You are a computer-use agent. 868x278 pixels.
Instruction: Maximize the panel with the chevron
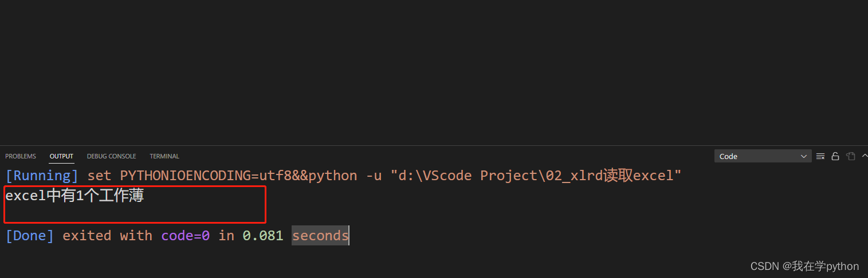click(863, 156)
